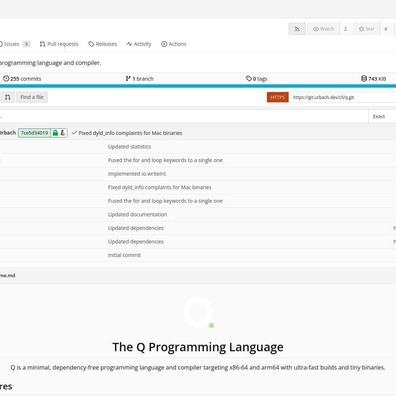The height and width of the screenshot is (396, 396).
Task: Open the Issues tab
Action: click(x=14, y=44)
